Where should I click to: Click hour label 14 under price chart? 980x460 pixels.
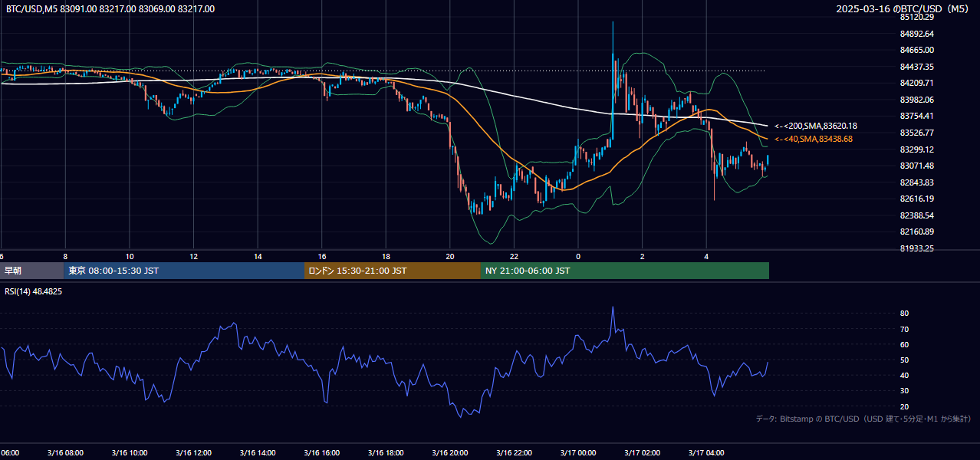click(x=258, y=256)
